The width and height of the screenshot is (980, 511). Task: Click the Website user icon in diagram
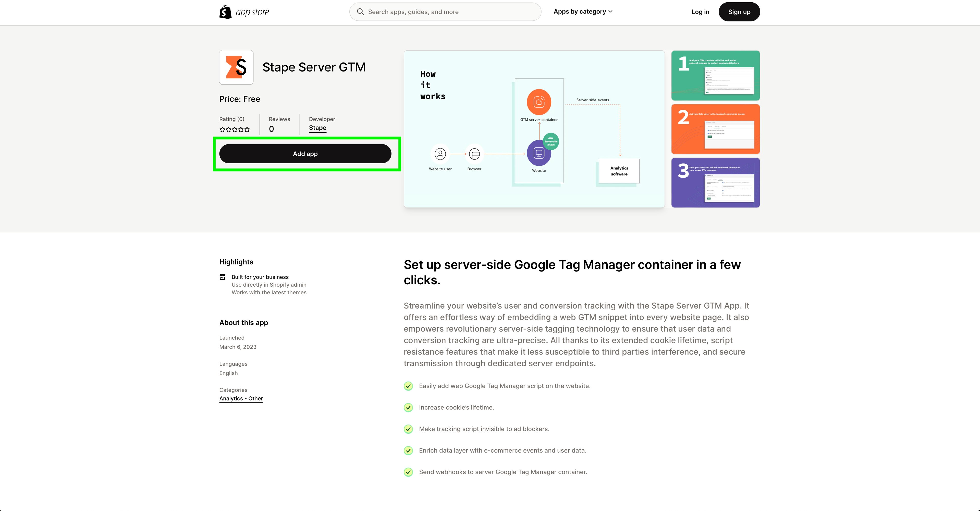click(x=440, y=154)
